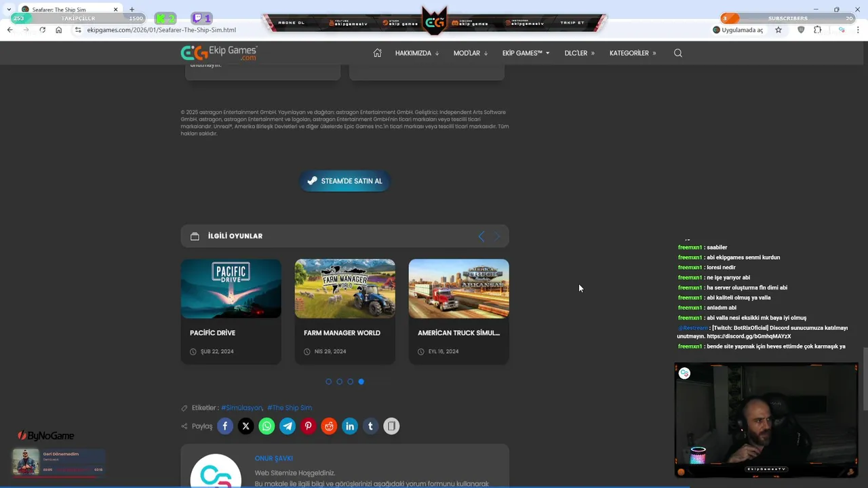Viewport: 868px width, 488px height.
Task: Open the site search magnifier
Action: pyautogui.click(x=678, y=53)
